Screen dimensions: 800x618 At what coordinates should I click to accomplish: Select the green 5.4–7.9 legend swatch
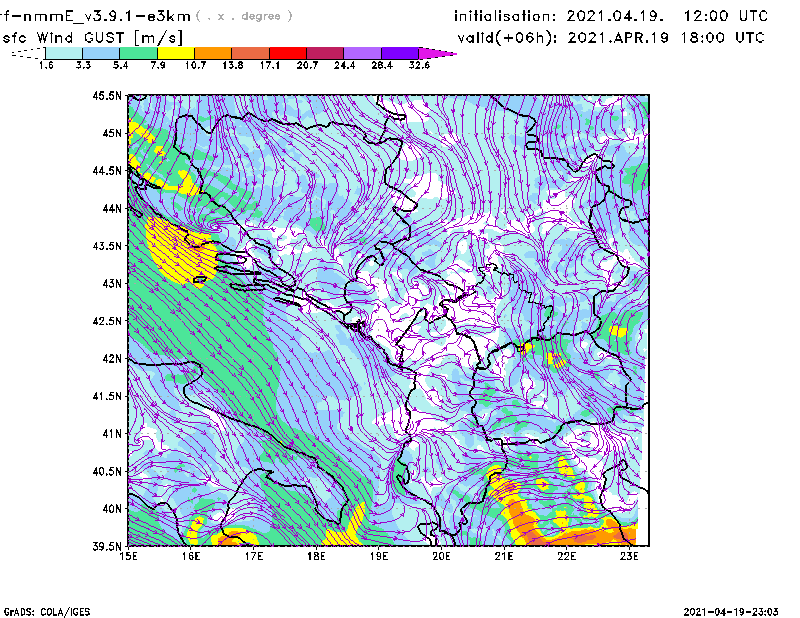point(139,53)
